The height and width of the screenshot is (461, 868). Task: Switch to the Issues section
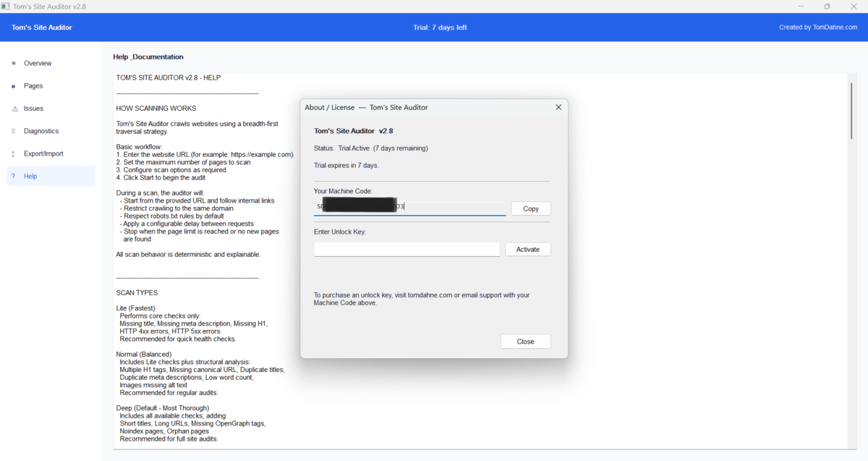click(33, 108)
